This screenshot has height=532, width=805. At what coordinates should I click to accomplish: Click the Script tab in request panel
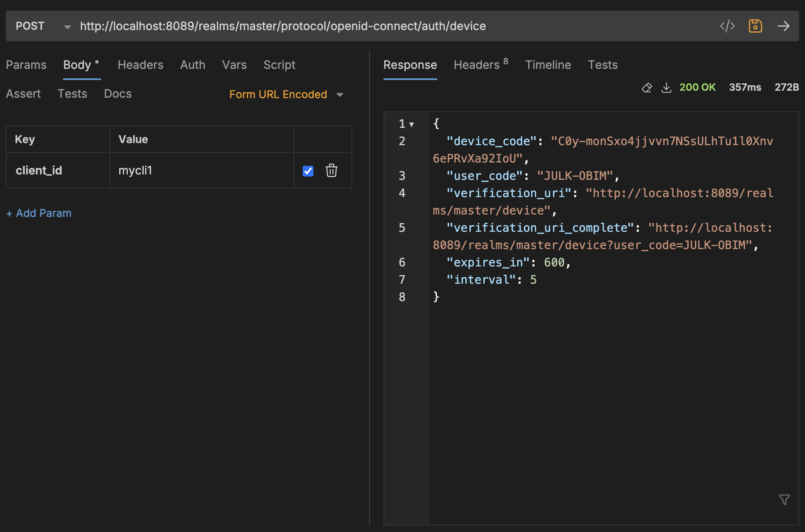click(x=279, y=65)
